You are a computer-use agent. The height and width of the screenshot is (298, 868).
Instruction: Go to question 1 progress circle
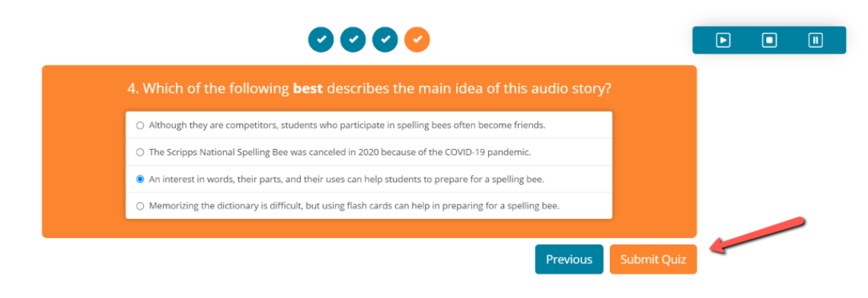click(x=321, y=40)
